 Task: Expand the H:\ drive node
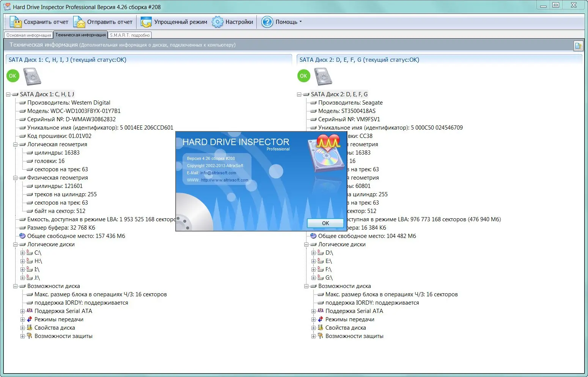click(x=22, y=261)
